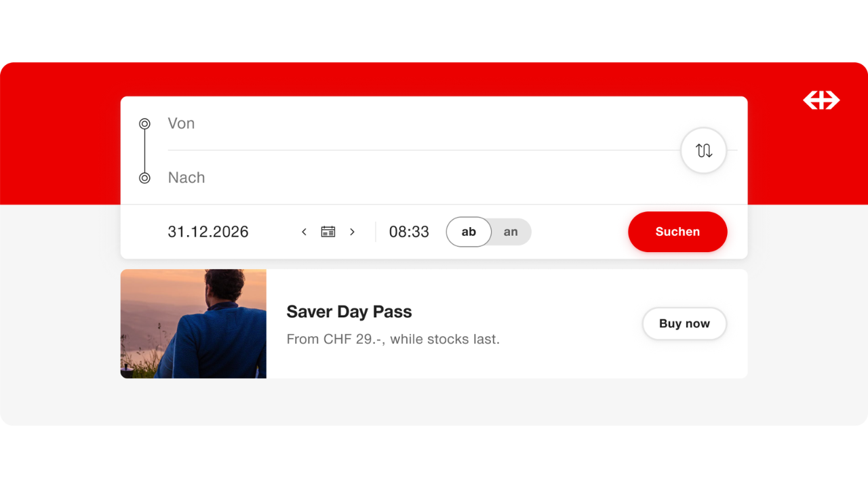The height and width of the screenshot is (488, 868).
Task: Select the 'ab' departure option
Action: tap(469, 232)
